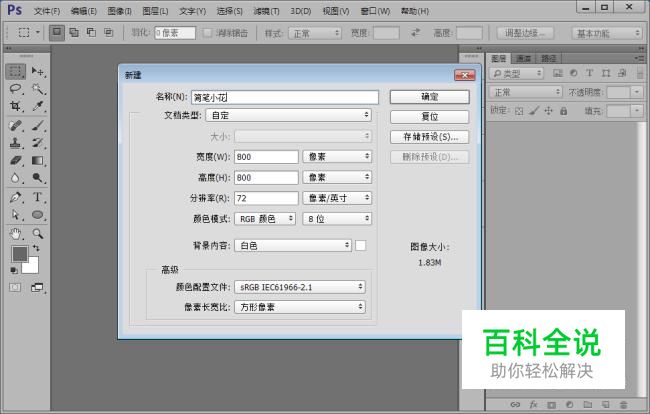Select the Rectangular Marquee tool in the toolbox
Screen dimensions: 650x414
pos(16,72)
